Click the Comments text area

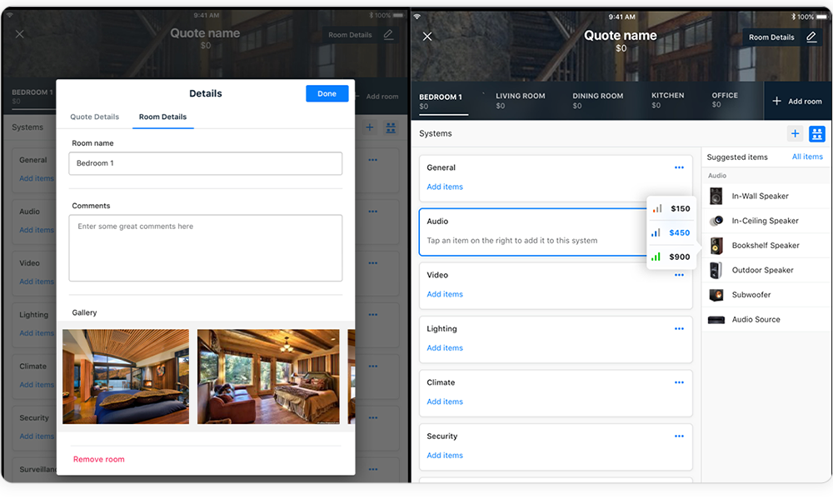(x=205, y=248)
